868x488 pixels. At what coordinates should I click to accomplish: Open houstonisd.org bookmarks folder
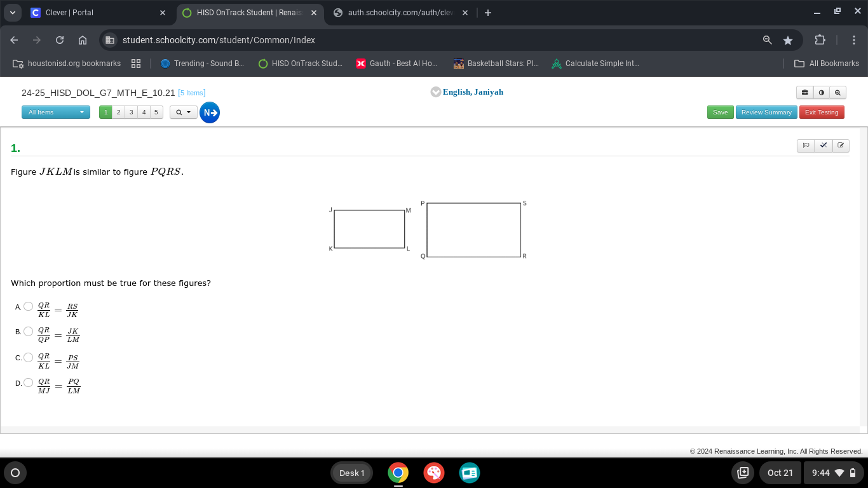pyautogui.click(x=67, y=64)
